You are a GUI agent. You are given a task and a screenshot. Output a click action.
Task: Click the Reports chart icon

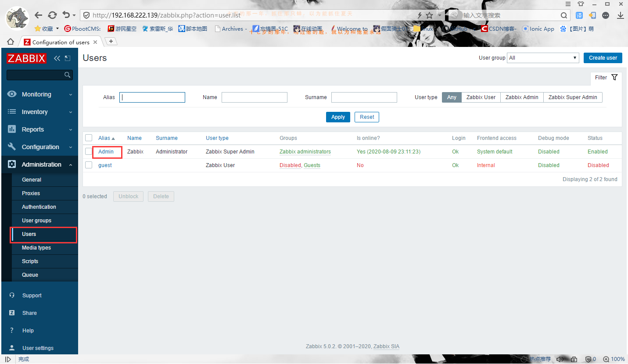click(12, 129)
